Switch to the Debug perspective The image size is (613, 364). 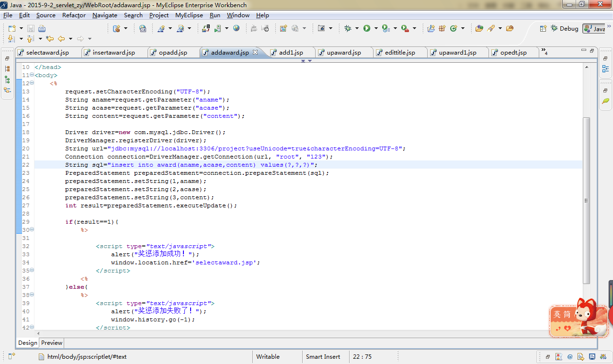(564, 29)
